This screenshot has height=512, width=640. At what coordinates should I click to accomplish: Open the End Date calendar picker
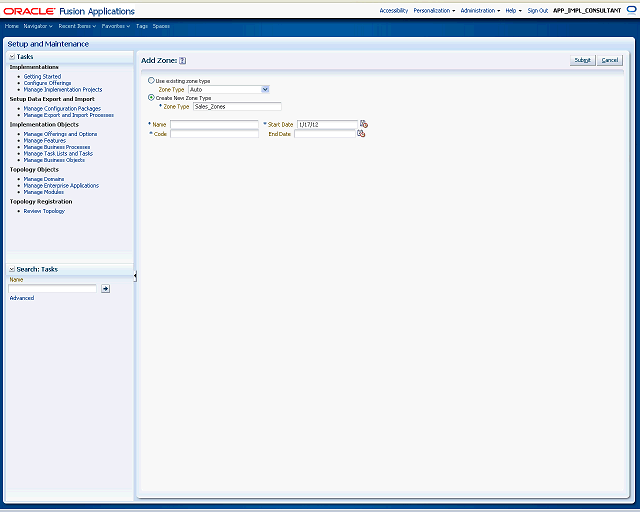coord(361,134)
